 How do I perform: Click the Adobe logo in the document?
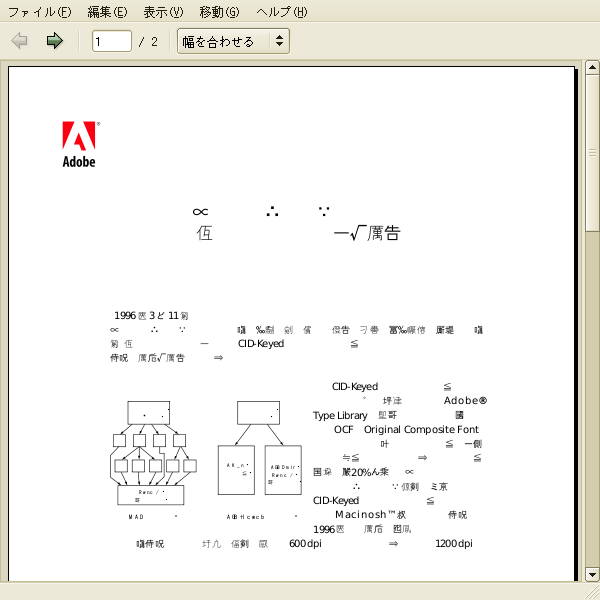click(x=80, y=144)
